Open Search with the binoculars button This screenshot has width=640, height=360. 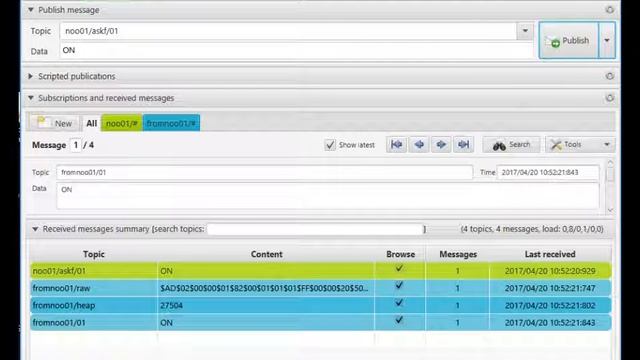pos(511,144)
